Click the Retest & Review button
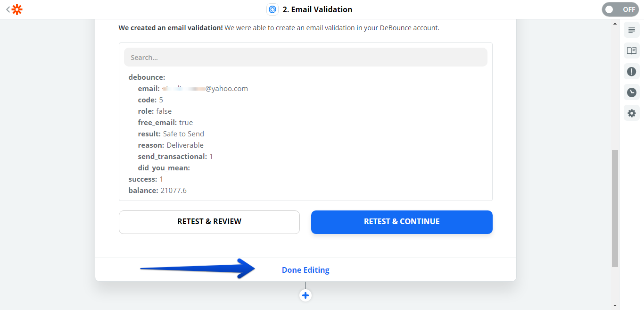Viewport: 644px width, 310px height. click(209, 222)
